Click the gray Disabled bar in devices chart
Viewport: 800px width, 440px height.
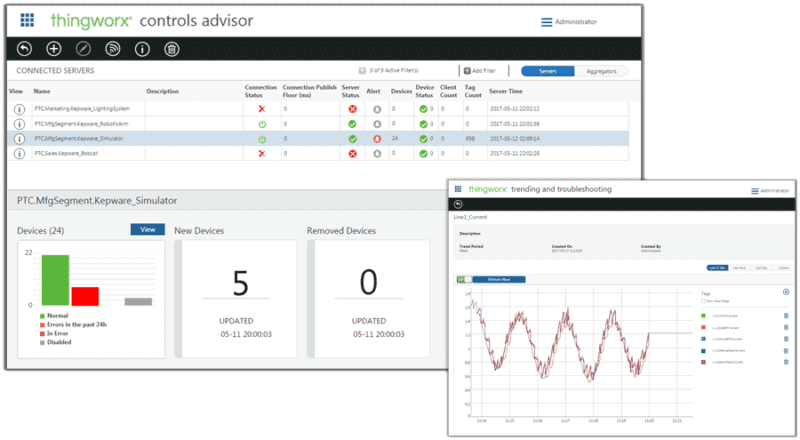point(138,302)
